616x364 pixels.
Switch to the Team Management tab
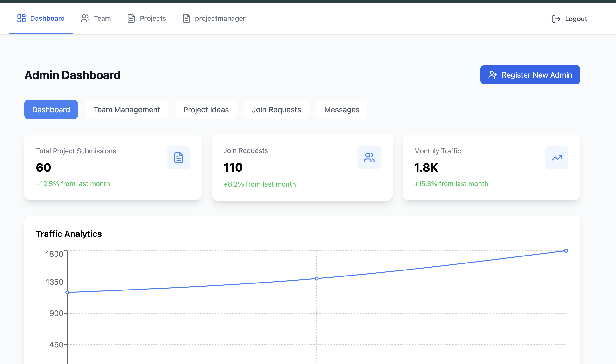click(126, 109)
